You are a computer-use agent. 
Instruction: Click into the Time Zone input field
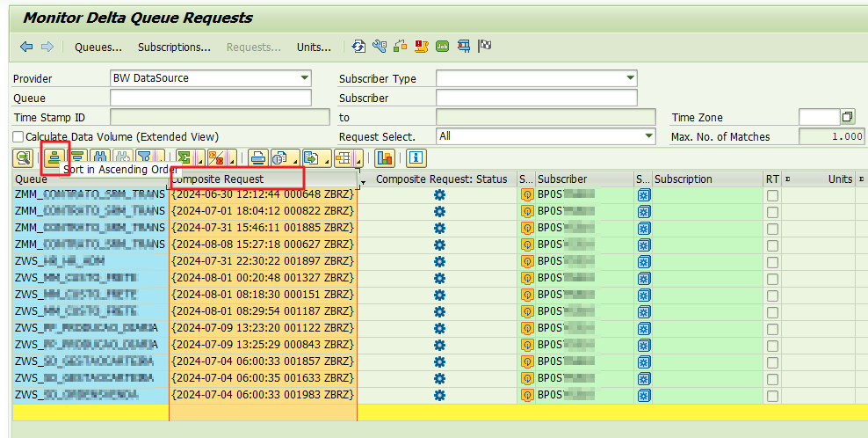[820, 117]
